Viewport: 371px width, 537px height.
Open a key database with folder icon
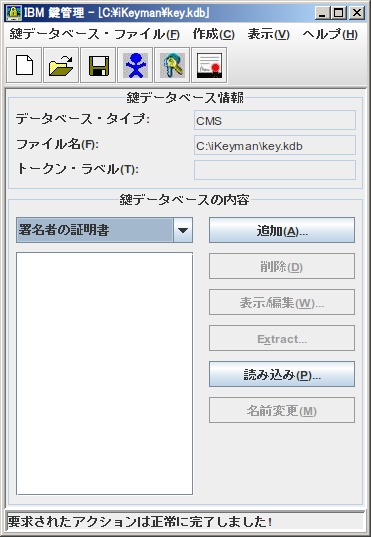click(61, 65)
